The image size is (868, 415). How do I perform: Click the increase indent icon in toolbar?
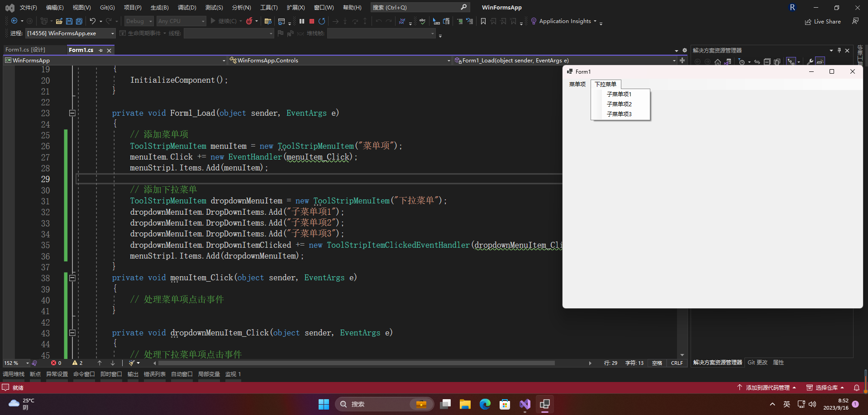(x=460, y=21)
